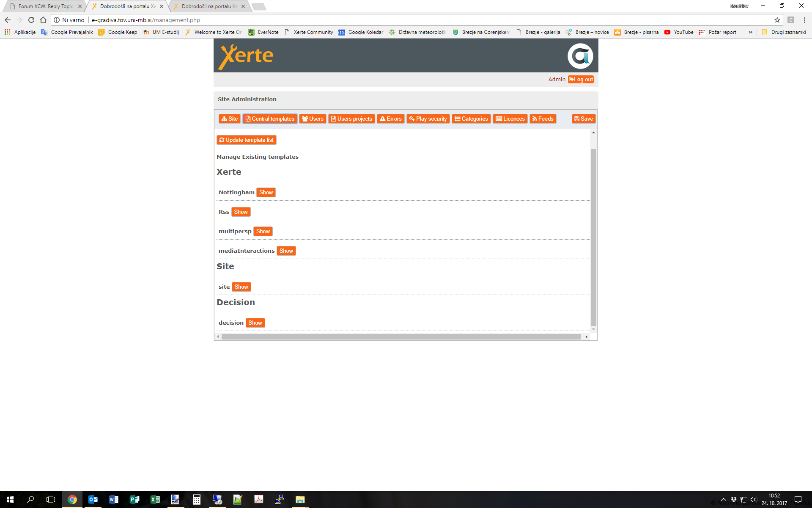This screenshot has width=812, height=508.
Task: Open a new browser tab
Action: coord(258,6)
